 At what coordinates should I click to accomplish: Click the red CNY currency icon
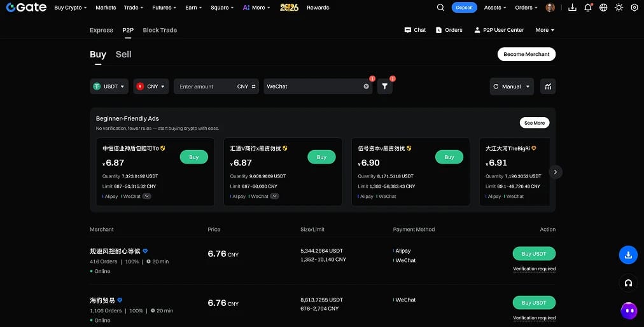[x=140, y=87]
